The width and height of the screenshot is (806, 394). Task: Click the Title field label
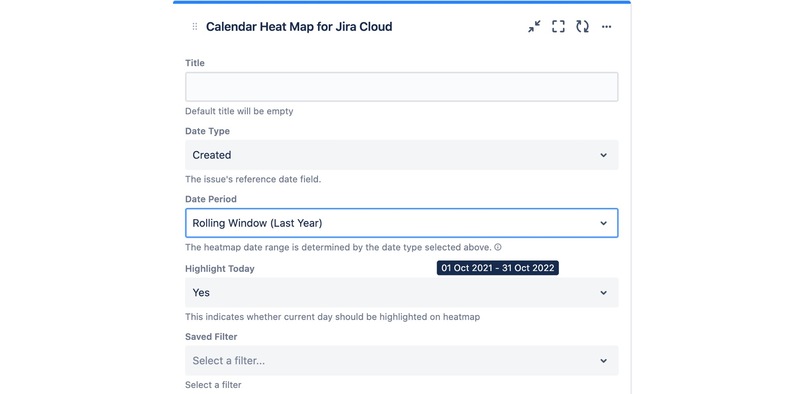(x=195, y=63)
